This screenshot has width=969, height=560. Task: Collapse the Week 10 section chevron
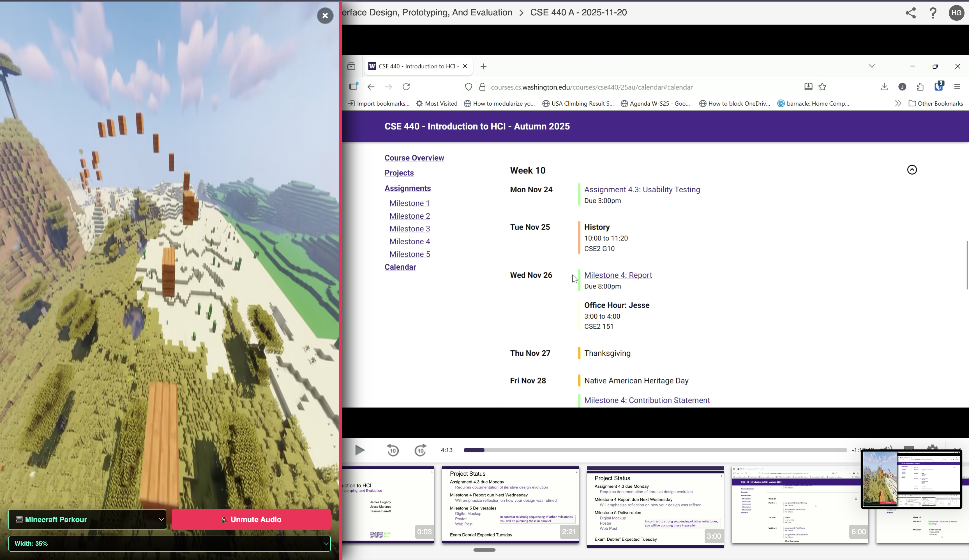tap(912, 170)
